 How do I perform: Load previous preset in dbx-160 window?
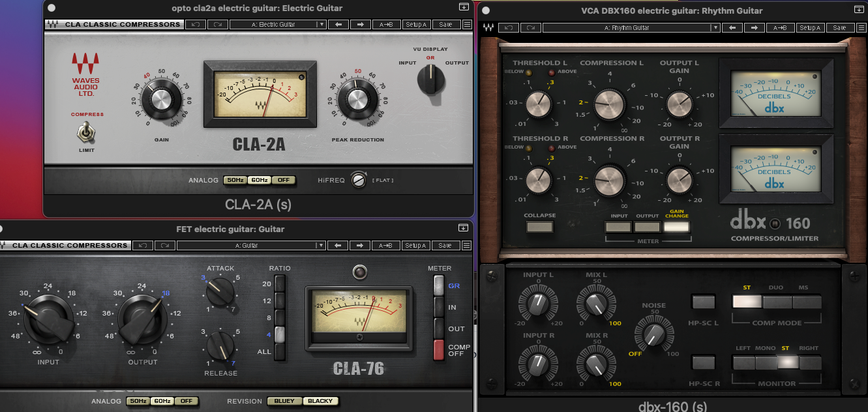pos(732,27)
